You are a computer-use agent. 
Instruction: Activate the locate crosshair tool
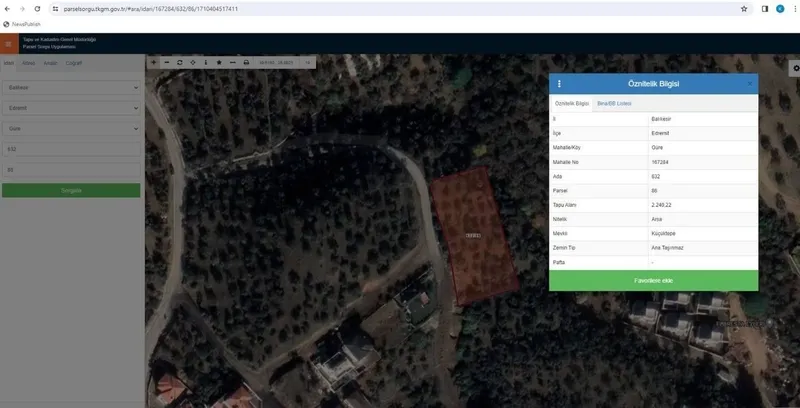point(193,62)
